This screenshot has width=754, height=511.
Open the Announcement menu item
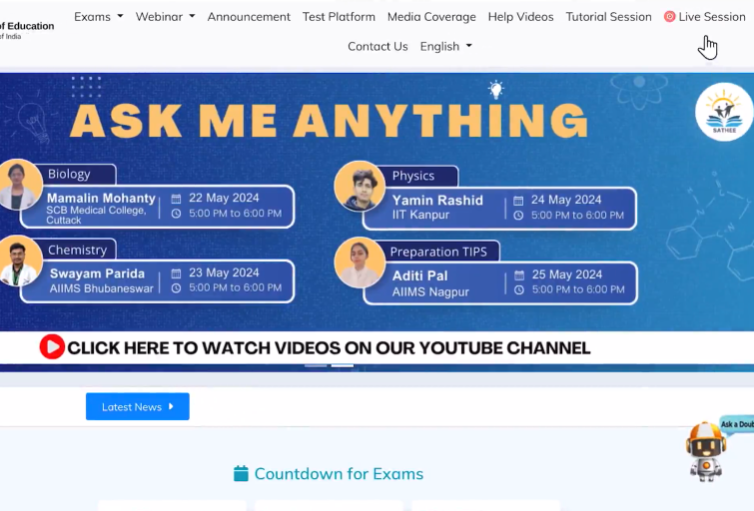click(249, 17)
